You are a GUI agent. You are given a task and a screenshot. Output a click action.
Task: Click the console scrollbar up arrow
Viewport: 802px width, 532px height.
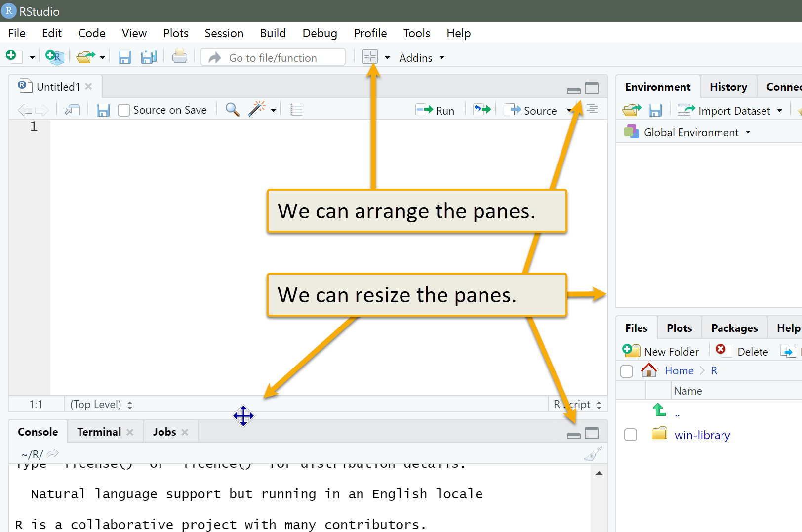pyautogui.click(x=599, y=473)
